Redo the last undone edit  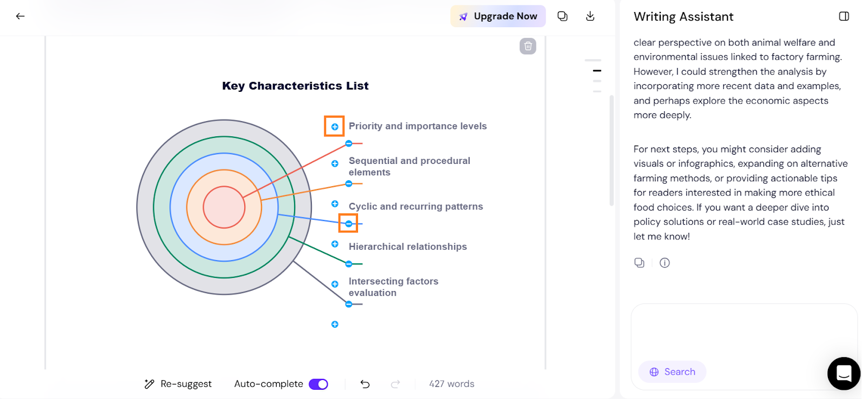[x=395, y=384]
